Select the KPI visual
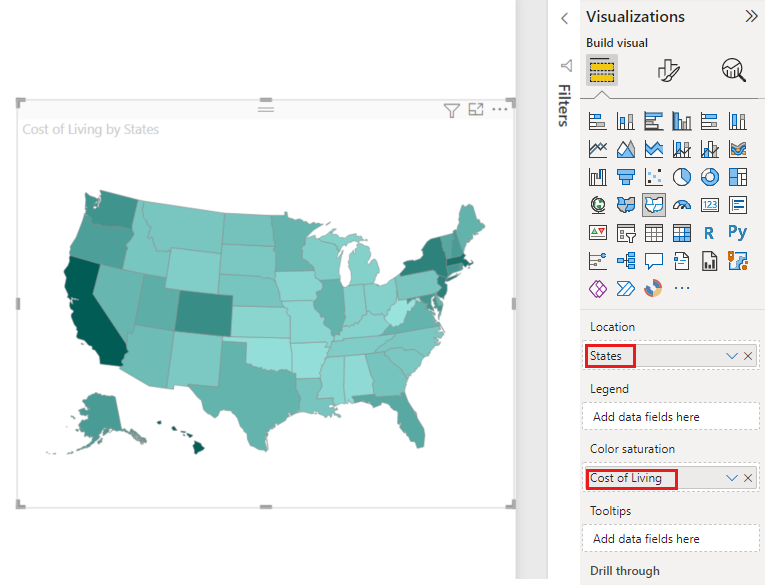The height and width of the screenshot is (585, 765). 598,233
